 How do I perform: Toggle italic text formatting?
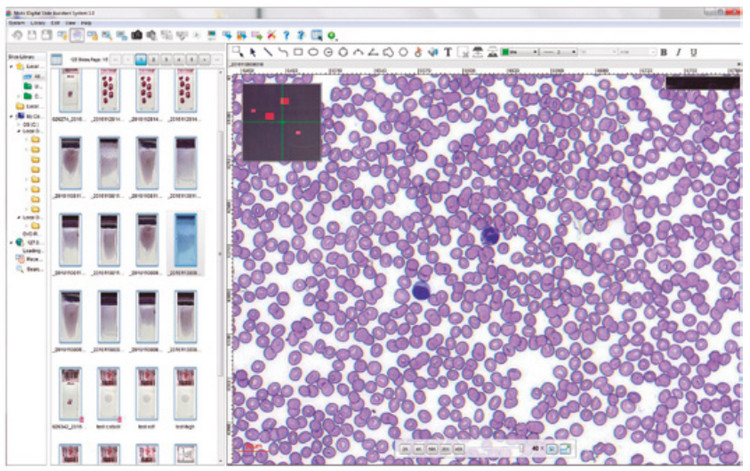click(678, 52)
